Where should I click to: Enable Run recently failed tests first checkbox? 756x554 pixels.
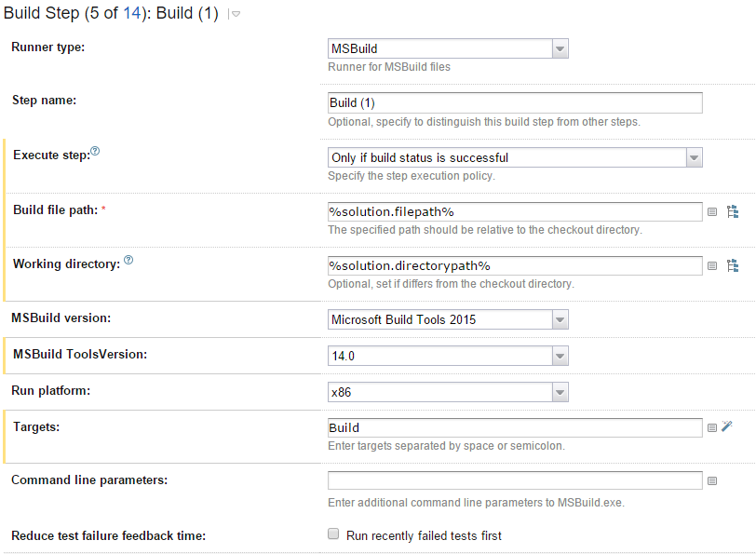pos(333,534)
